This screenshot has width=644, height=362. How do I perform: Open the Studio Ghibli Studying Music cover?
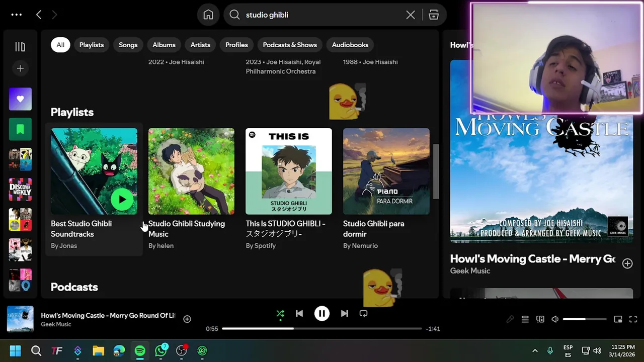pos(191,171)
